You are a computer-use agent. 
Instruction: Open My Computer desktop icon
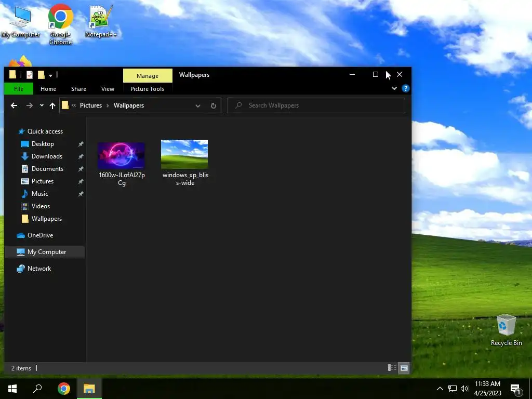point(20,22)
